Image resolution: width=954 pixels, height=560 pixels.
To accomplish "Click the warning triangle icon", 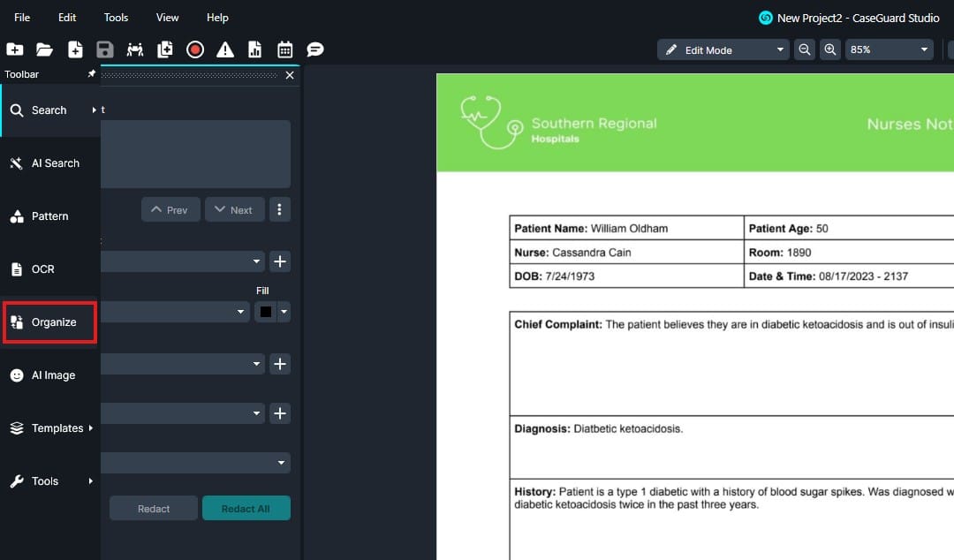I will tap(225, 49).
